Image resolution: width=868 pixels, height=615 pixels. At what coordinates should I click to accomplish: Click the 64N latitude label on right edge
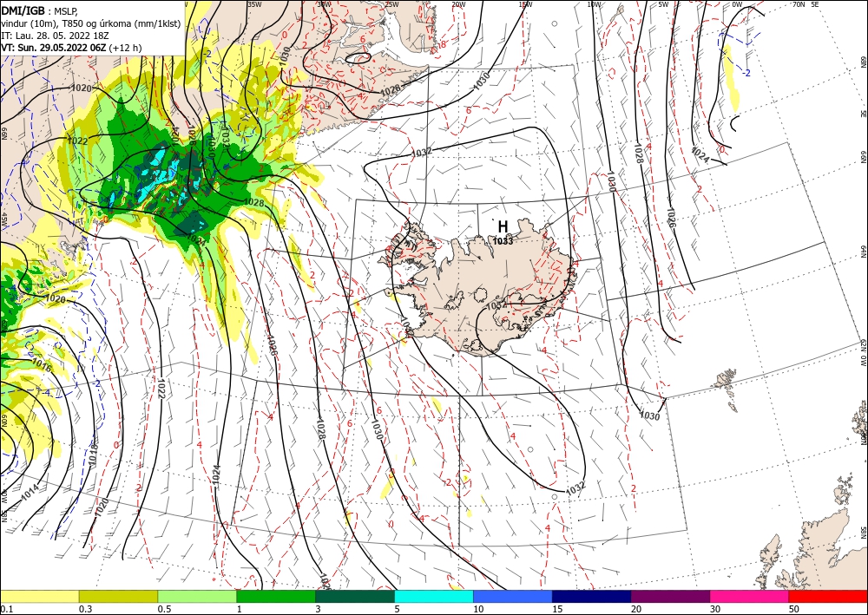pos(863,251)
